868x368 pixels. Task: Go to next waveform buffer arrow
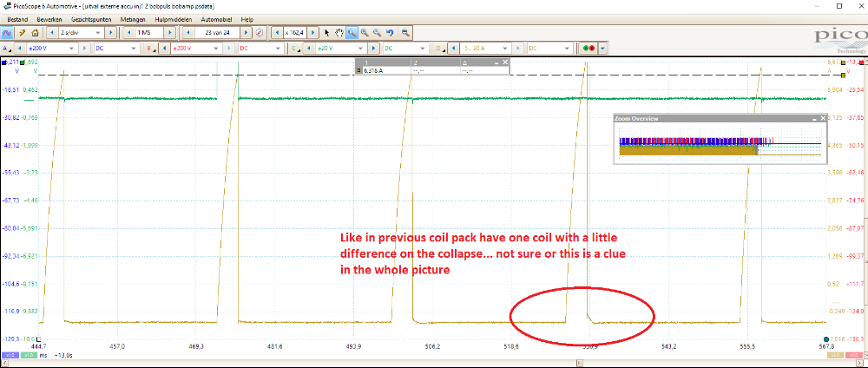247,32
